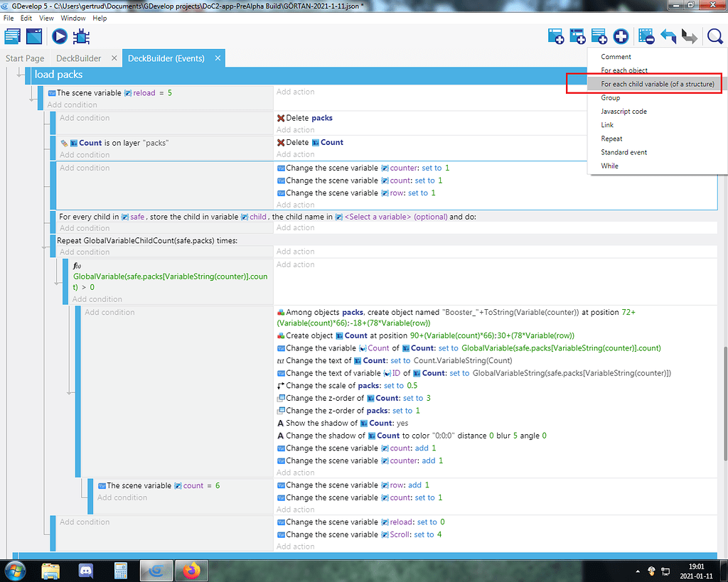The height and width of the screenshot is (582, 728).
Task: Open the Edit menu
Action: tap(26, 18)
